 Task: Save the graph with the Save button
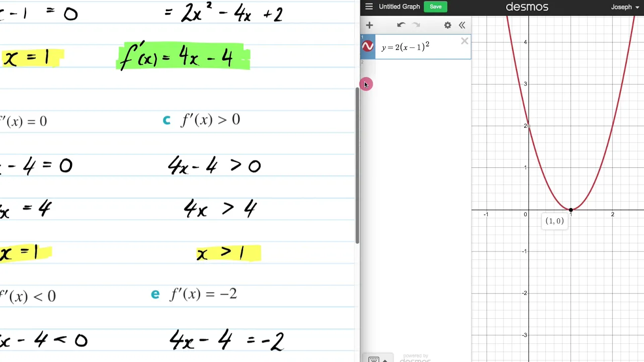[x=436, y=7]
